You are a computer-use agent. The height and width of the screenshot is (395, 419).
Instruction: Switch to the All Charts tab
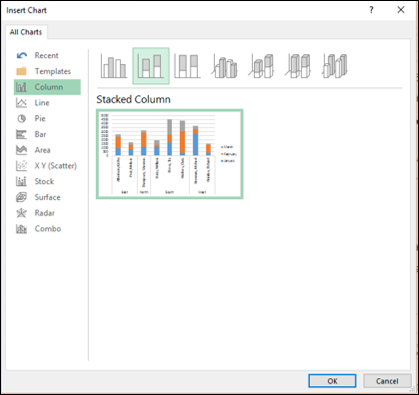tap(26, 32)
